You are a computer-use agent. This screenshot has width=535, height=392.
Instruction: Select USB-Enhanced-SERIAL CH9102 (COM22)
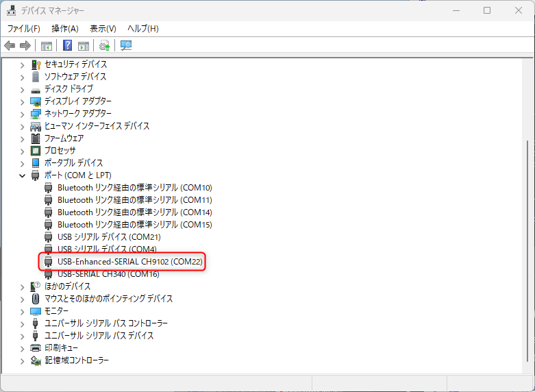130,262
